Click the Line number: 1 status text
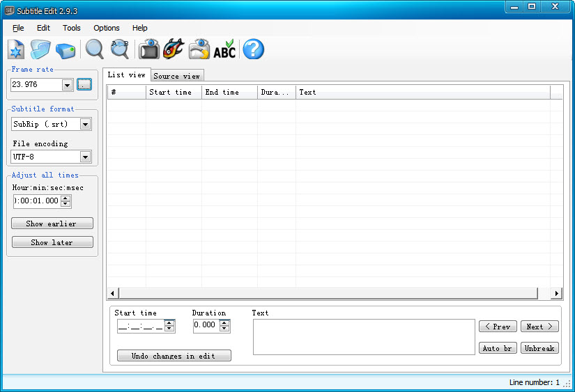The width and height of the screenshot is (575, 392). pos(535,382)
